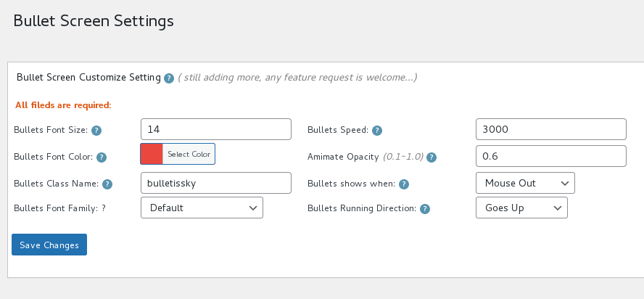644x299 pixels.
Task: Click help icon next to Bullets Running Direction
Action: click(425, 209)
